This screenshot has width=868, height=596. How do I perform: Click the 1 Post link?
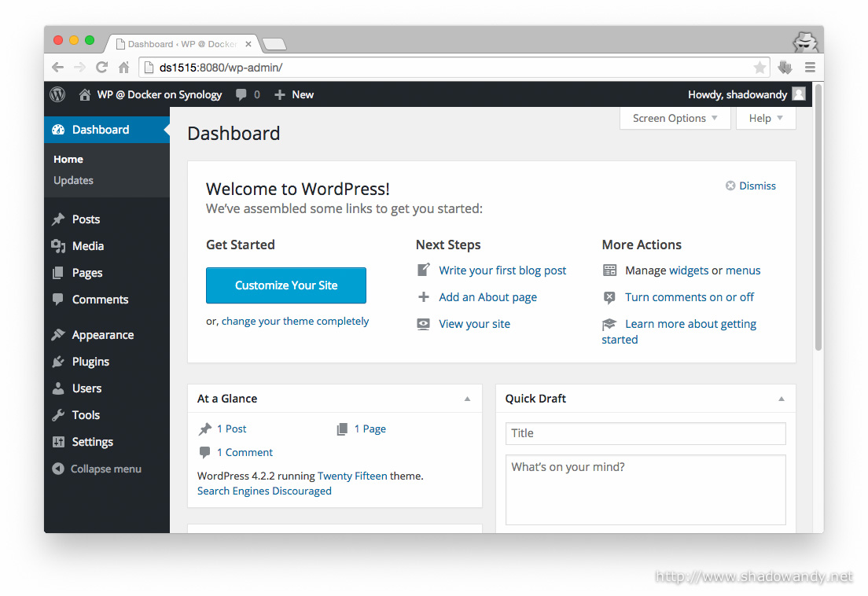(231, 429)
